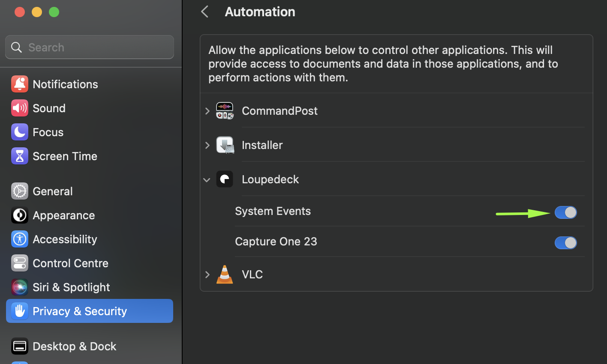Click the Notifications bell icon
This screenshot has height=364, width=607.
click(x=20, y=84)
